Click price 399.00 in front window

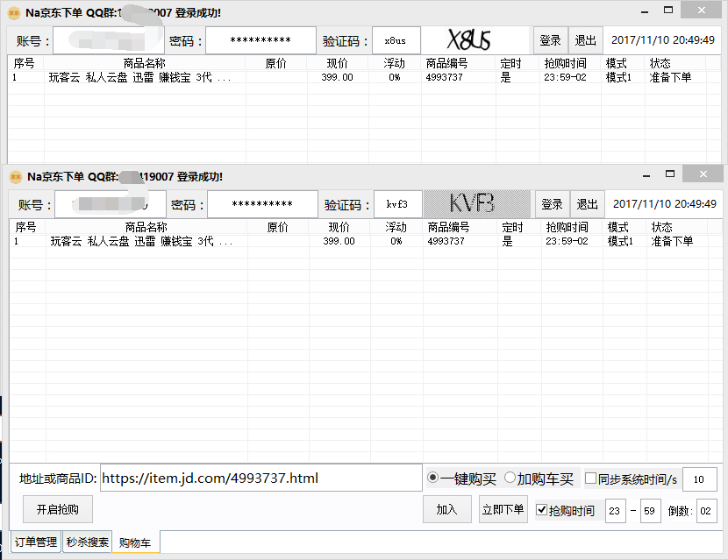click(339, 241)
